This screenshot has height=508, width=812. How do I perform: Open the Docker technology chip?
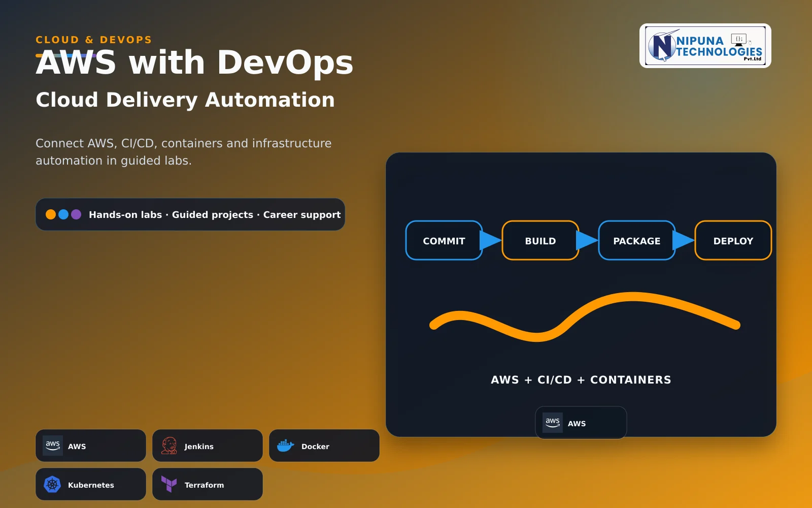tap(324, 446)
